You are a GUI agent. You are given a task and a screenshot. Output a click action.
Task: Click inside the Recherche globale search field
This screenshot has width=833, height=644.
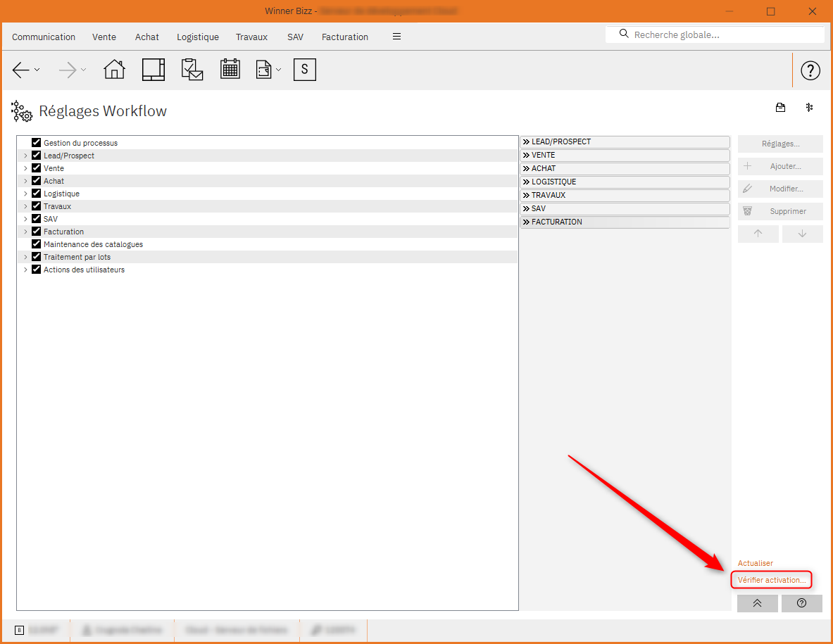coord(715,34)
